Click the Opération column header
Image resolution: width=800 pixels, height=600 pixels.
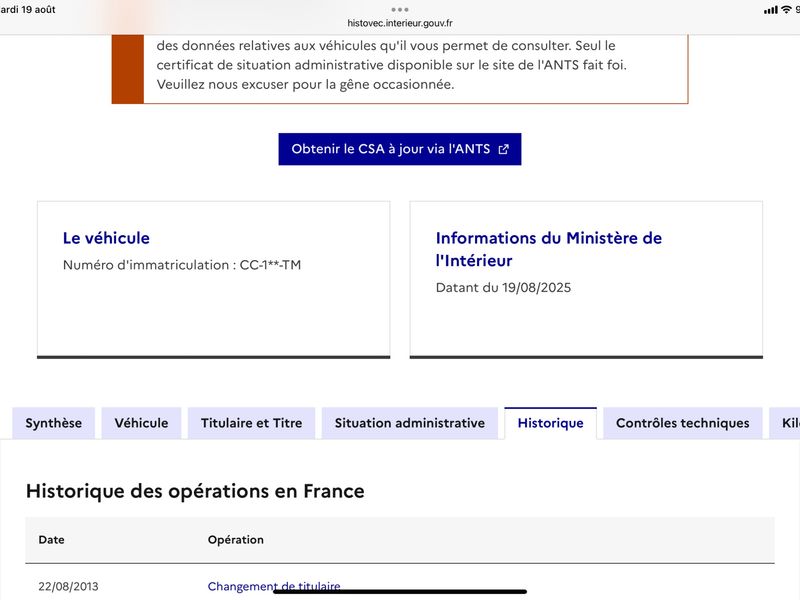236,540
